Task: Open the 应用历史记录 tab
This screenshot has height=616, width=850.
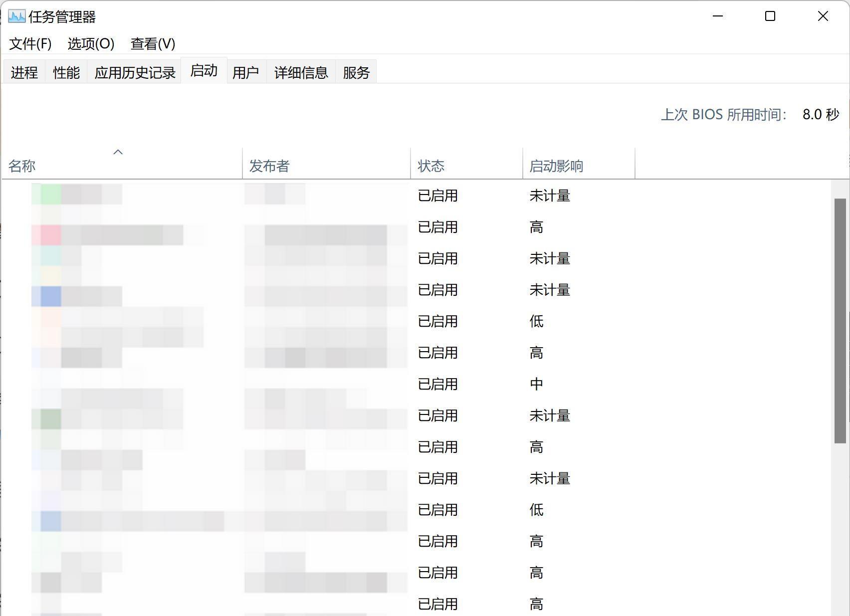Action: [135, 72]
